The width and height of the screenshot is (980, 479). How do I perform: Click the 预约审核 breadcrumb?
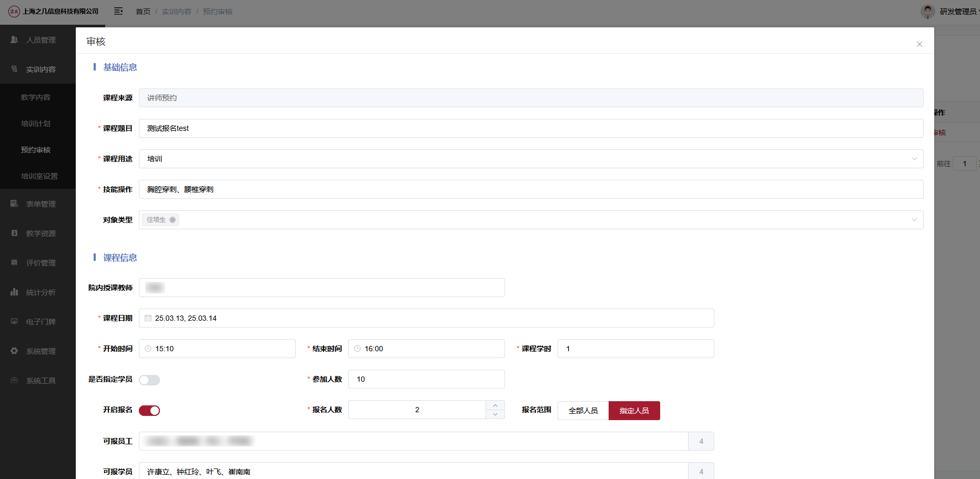pos(218,12)
